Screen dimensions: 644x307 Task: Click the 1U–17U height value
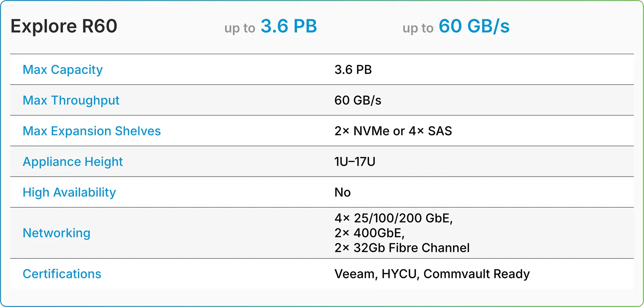click(x=355, y=162)
